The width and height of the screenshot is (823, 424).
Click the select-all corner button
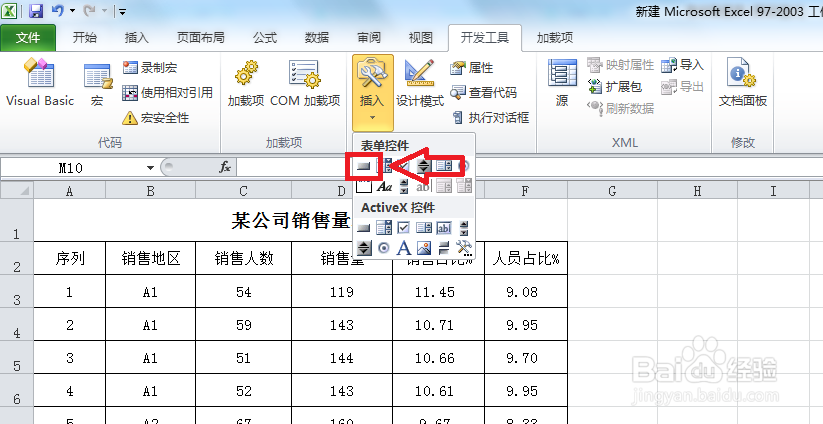coord(17,191)
